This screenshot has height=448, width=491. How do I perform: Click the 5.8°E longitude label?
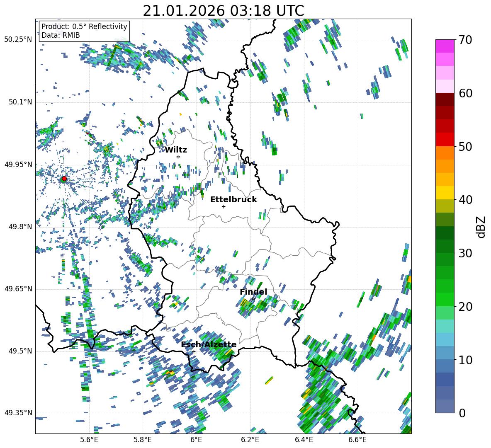point(143,440)
